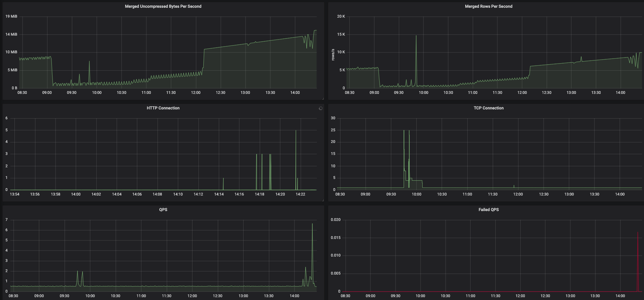Click the "20 K" label in Merged Rows panel
Screen dimensions: 644x300
coord(341,16)
